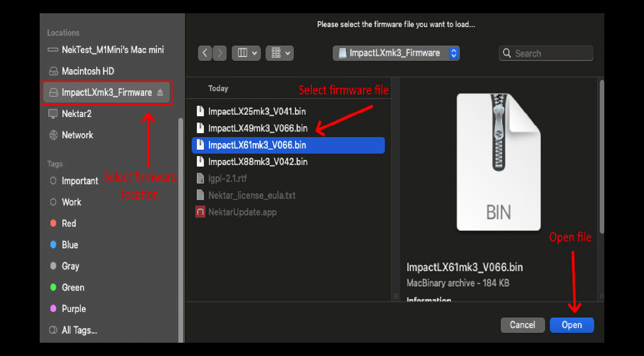Click the ImpactLXmk3_Firmware sidebar drive icon

[53, 93]
